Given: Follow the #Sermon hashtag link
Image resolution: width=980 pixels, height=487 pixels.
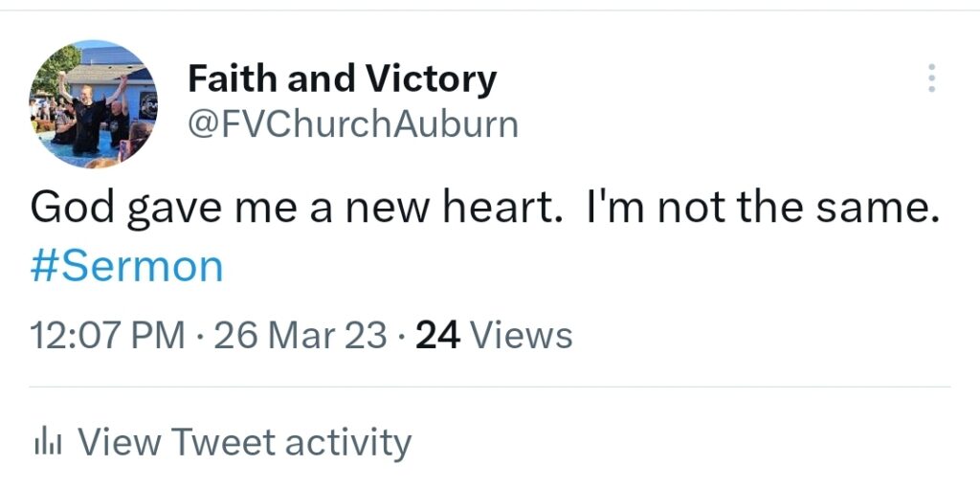Looking at the screenshot, I should click(x=126, y=267).
